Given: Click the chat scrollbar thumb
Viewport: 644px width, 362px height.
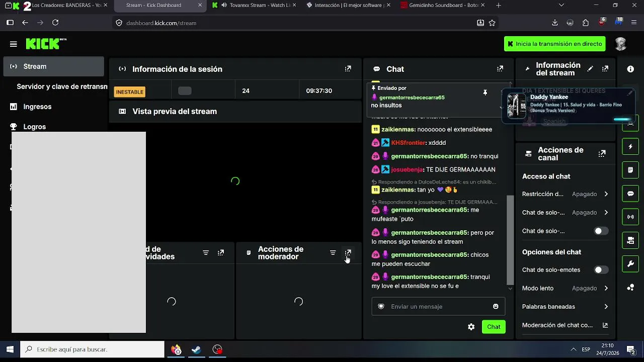Looking at the screenshot, I should [510, 240].
